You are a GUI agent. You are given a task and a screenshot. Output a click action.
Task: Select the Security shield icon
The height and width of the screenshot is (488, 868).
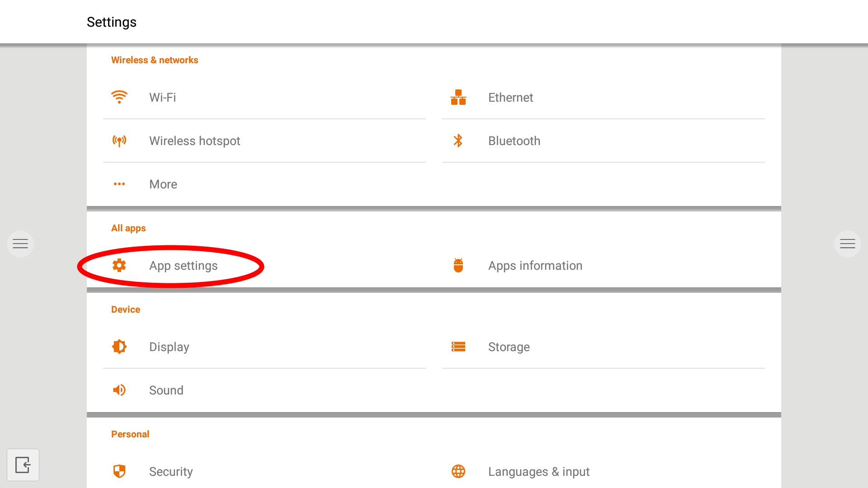coord(119,471)
